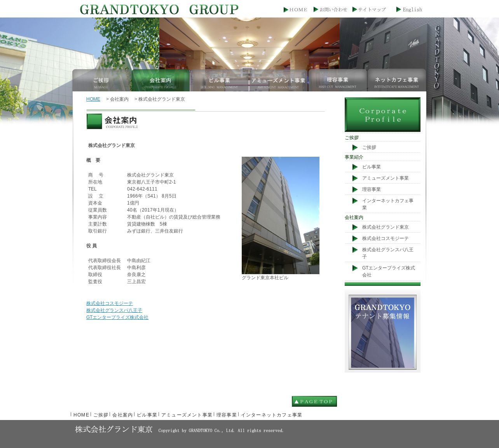This screenshot has height=448, width=499.
Task: Click the GRANDTOKYO GROUP logo
Action: [159, 9]
